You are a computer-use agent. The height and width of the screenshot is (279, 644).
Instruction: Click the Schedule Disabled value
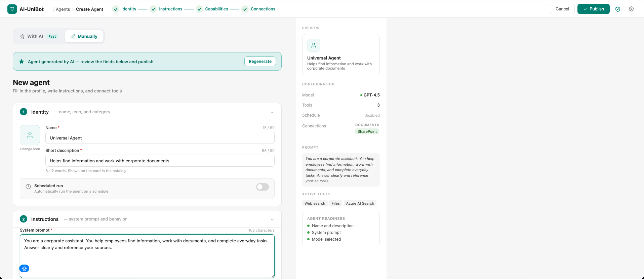pos(372,115)
